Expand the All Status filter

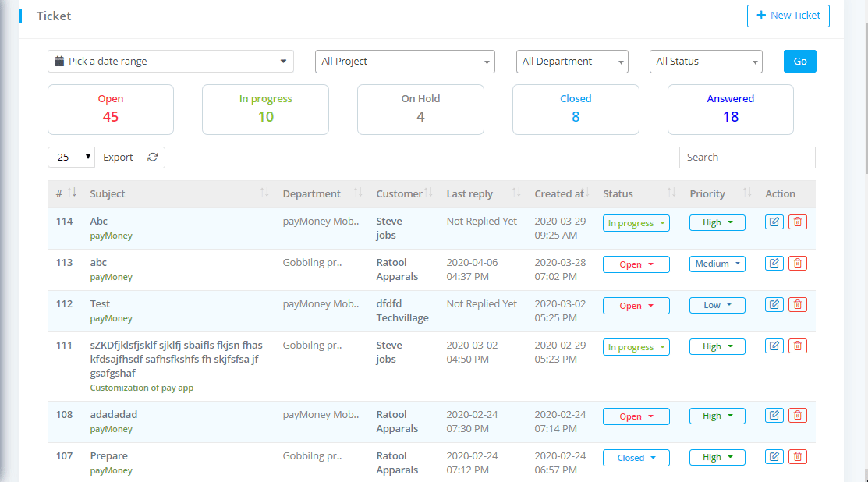tap(705, 62)
